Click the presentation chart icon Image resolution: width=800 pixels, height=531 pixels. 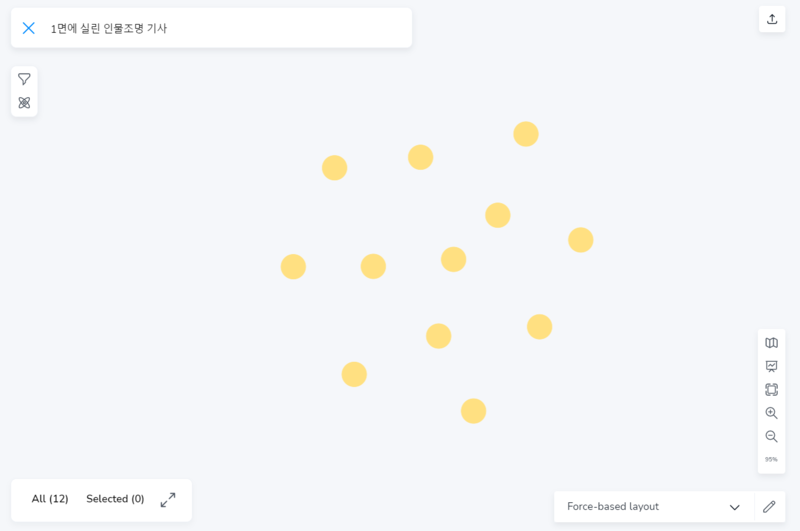click(771, 366)
